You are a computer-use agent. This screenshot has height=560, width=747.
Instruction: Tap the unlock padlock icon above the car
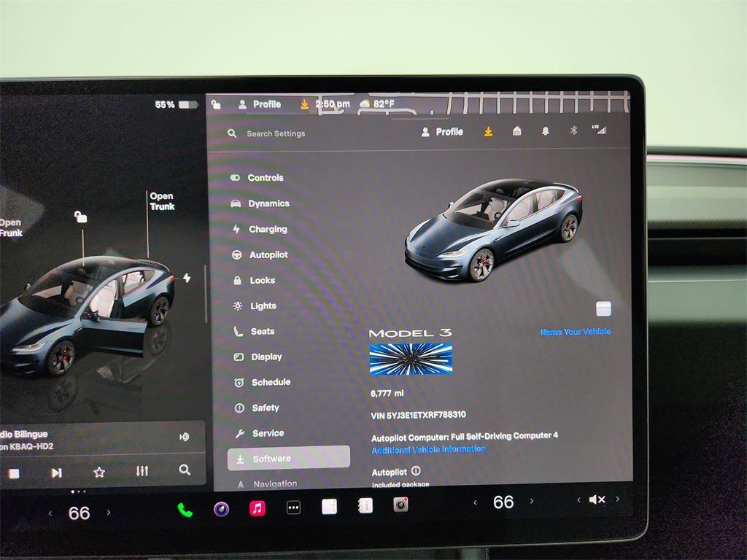(x=80, y=217)
